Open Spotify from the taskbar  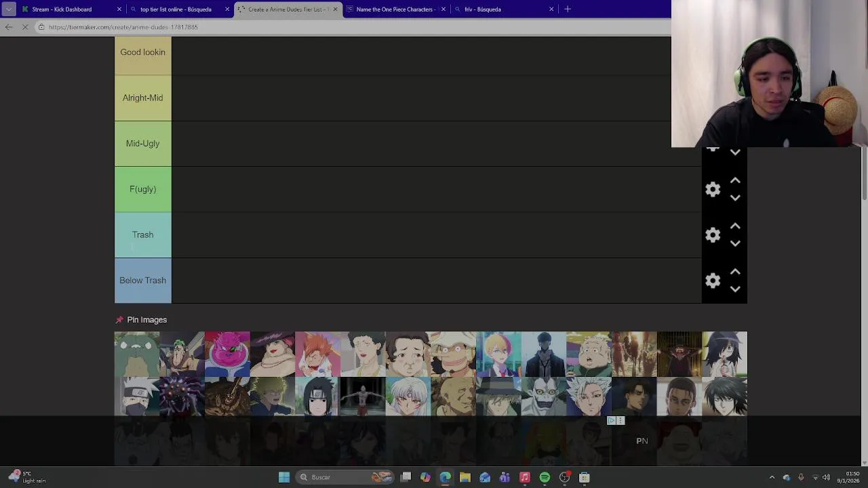(545, 478)
